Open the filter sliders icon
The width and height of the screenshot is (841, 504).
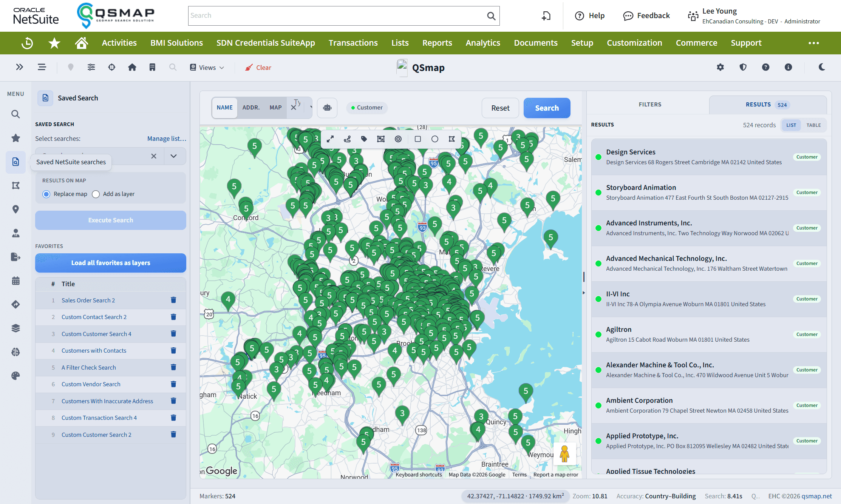pyautogui.click(x=91, y=67)
